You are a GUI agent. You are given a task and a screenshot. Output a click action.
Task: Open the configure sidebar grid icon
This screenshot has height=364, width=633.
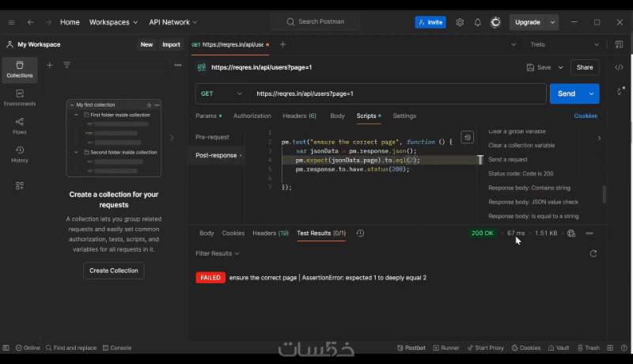(x=19, y=186)
